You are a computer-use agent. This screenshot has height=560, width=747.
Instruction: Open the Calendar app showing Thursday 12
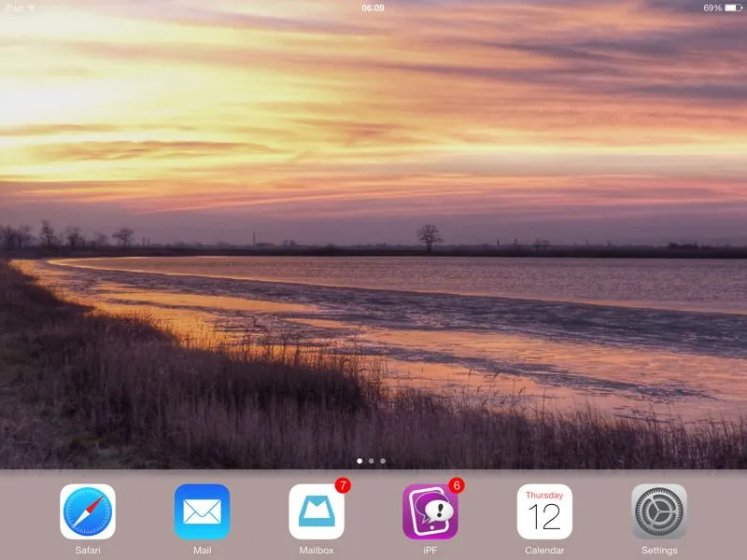click(544, 511)
